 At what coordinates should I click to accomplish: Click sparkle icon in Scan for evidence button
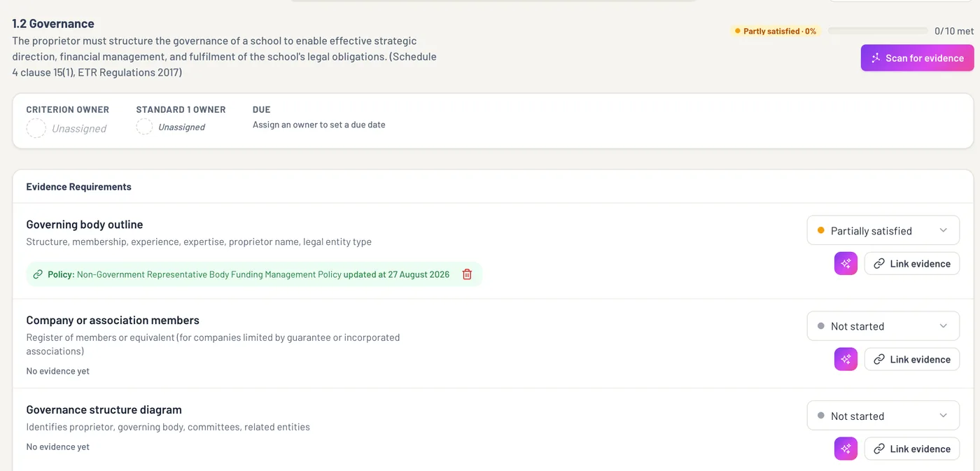876,58
